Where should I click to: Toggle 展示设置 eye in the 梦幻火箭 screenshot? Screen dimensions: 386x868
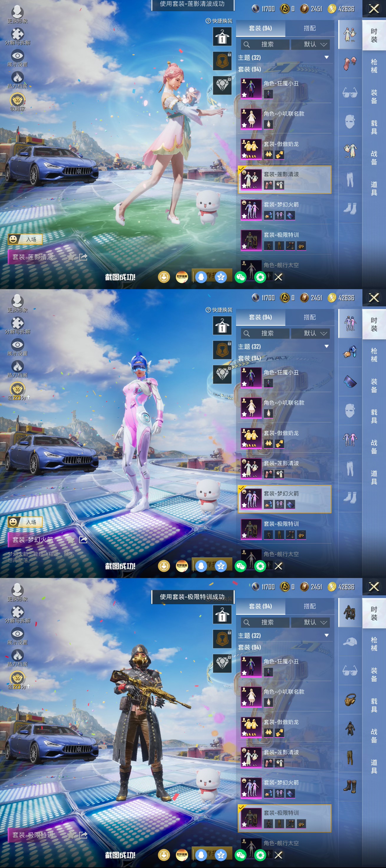coord(17,347)
